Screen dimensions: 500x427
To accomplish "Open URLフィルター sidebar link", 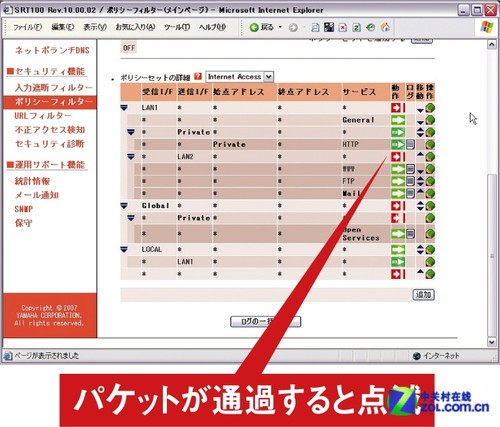I will 43,116.
